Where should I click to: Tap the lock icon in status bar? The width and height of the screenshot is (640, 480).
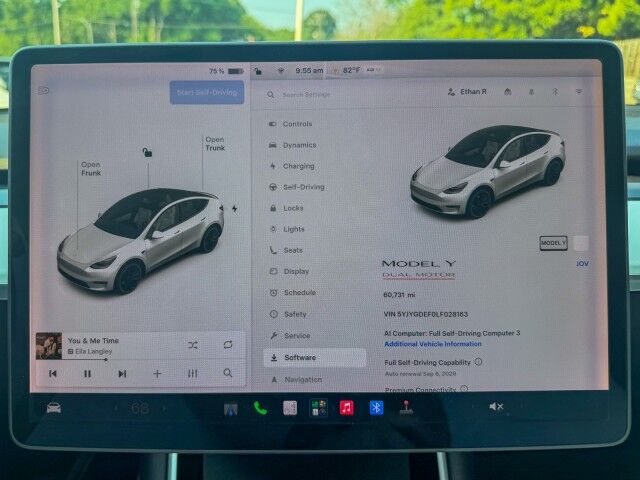tap(258, 71)
